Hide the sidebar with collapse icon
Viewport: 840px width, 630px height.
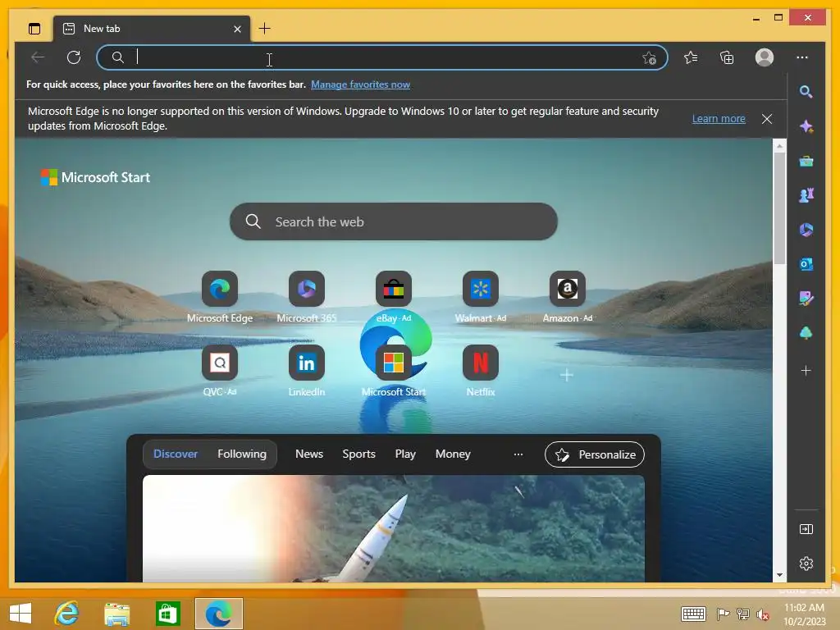pos(806,529)
